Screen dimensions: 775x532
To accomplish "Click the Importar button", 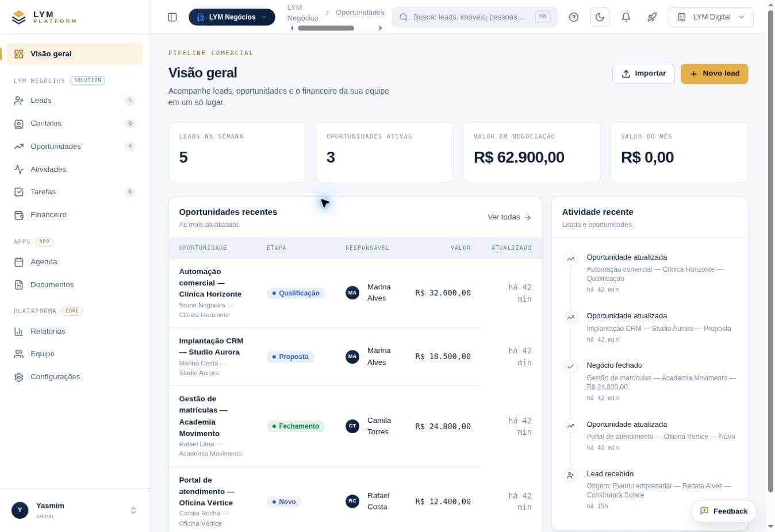I will click(643, 74).
